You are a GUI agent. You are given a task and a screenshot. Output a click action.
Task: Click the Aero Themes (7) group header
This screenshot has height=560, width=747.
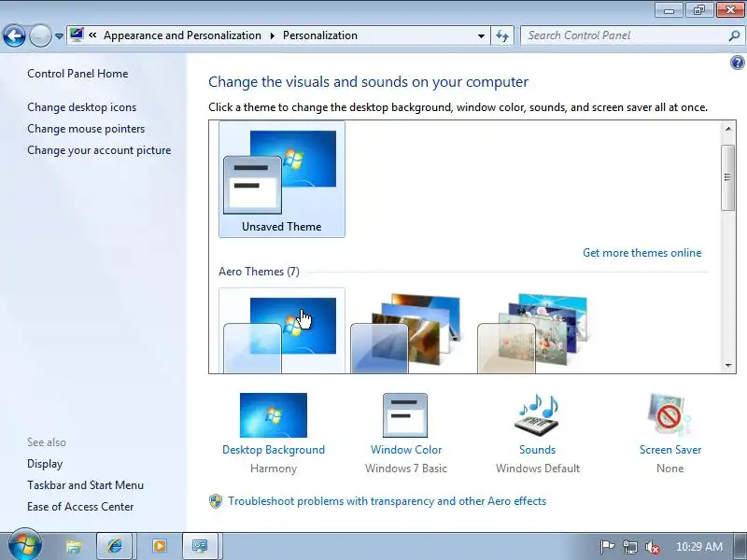[259, 272]
